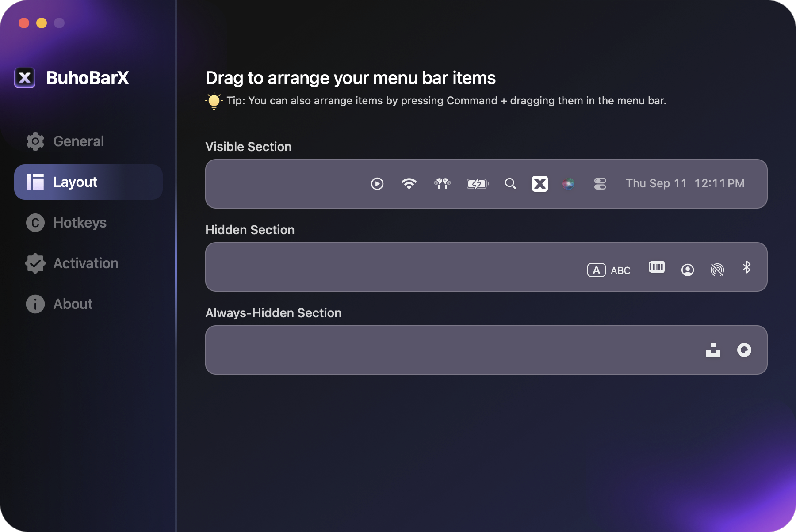Select the keyboard brightness icon in Hidden Section
The width and height of the screenshot is (796, 532).
tap(657, 267)
